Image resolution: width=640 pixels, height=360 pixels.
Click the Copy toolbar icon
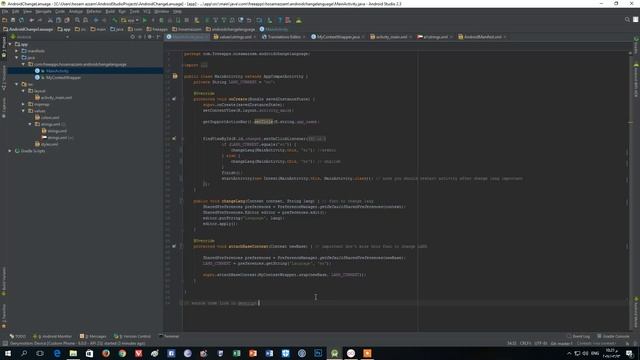[x=58, y=20]
